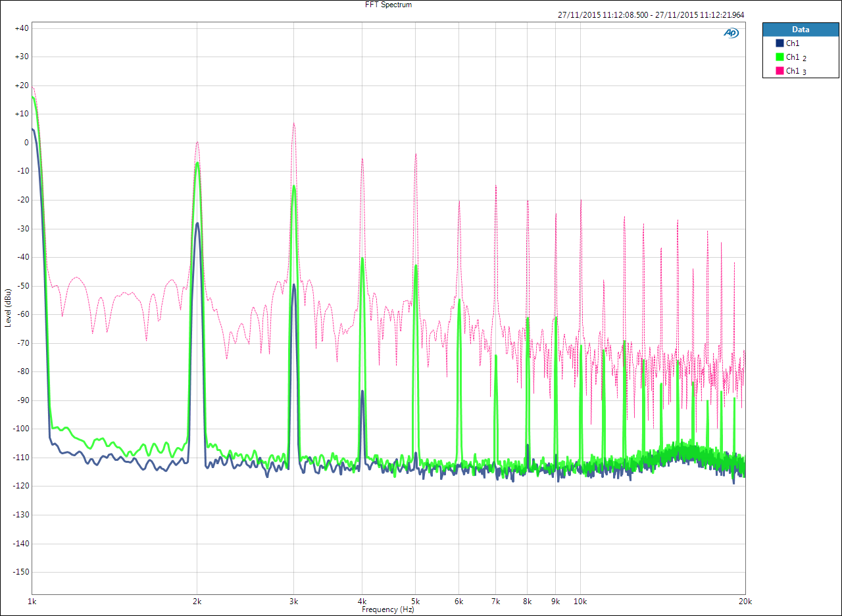The image size is (842, 616).
Task: Click the Level (dBu) vertical axis label
Action: [8, 307]
